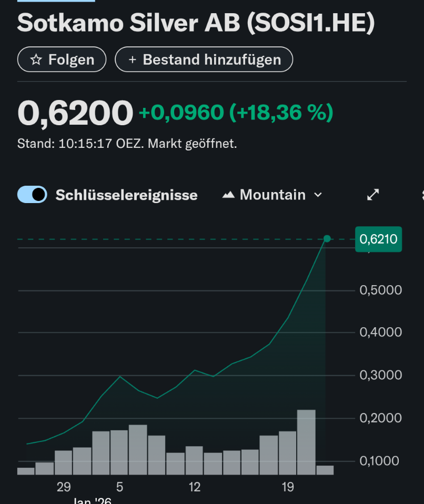Image resolution: width=424 pixels, height=504 pixels.
Task: Click the green 0,6210 price tag
Action: click(378, 239)
